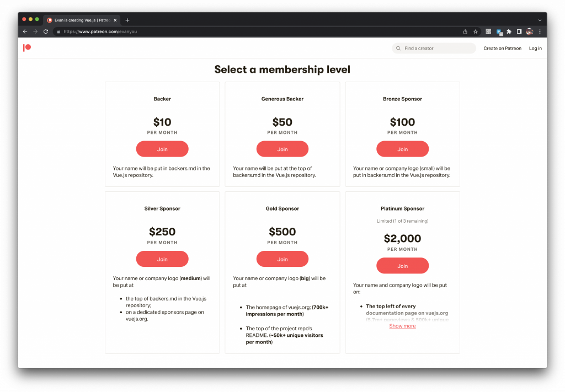
Task: Show more Platinum Sponsor details
Action: point(402,326)
